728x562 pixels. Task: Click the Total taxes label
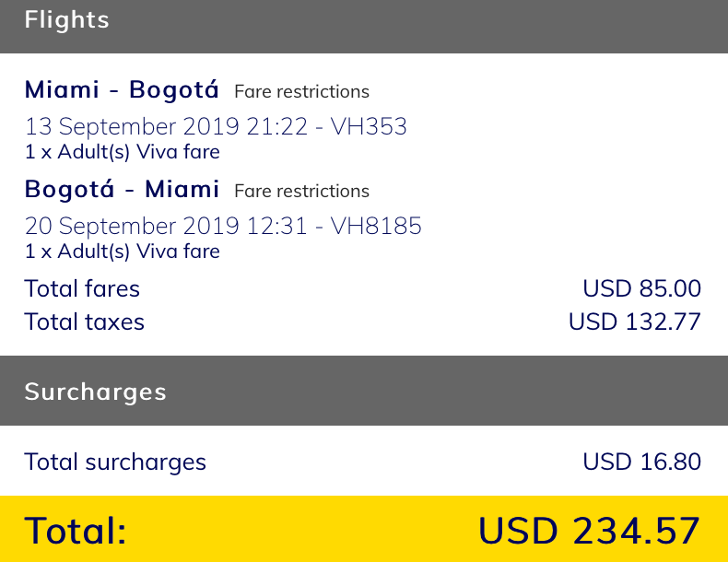(x=84, y=322)
